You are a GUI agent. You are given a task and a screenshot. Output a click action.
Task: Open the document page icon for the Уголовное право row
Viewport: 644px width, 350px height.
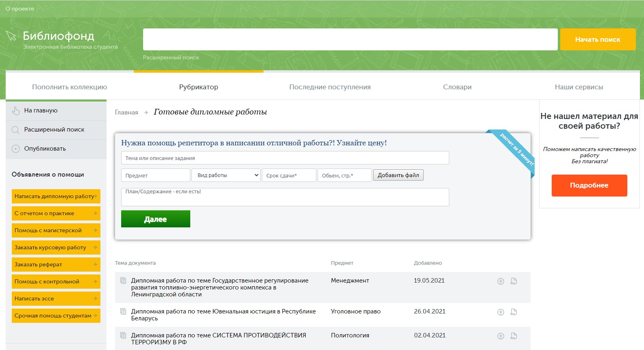[x=514, y=312]
